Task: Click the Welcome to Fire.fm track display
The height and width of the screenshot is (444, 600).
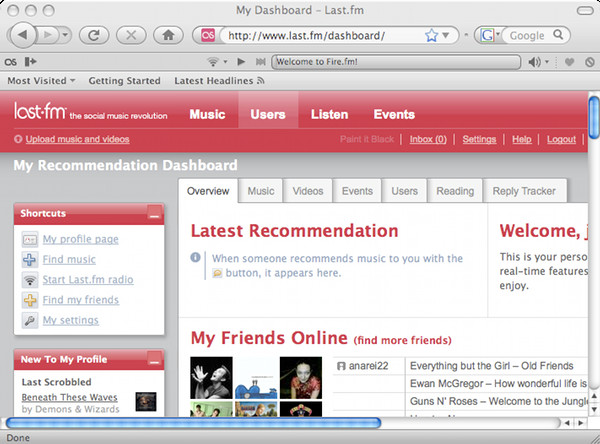Action: click(x=396, y=62)
